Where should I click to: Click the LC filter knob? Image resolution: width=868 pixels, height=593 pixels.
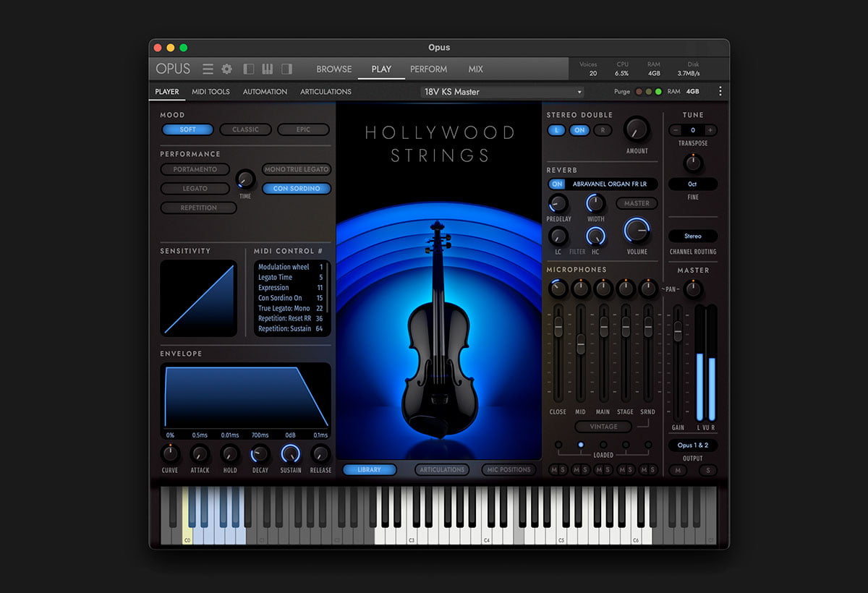(558, 236)
